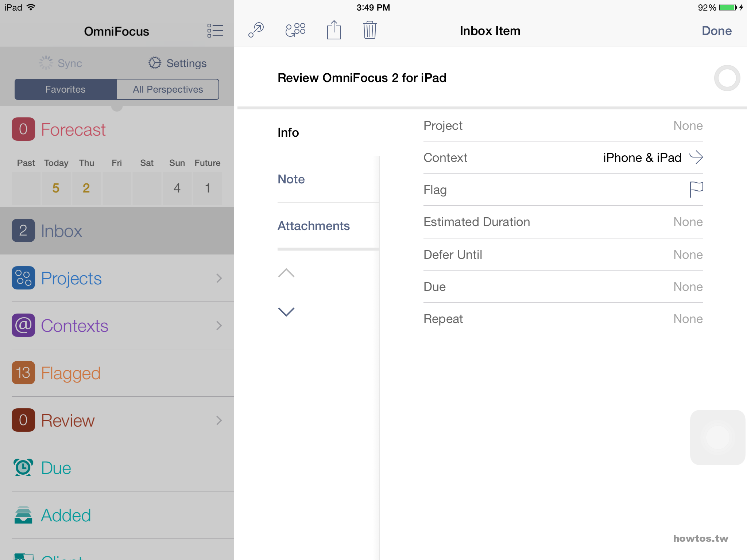
Task: Go to next item with down arrow
Action: 286,312
